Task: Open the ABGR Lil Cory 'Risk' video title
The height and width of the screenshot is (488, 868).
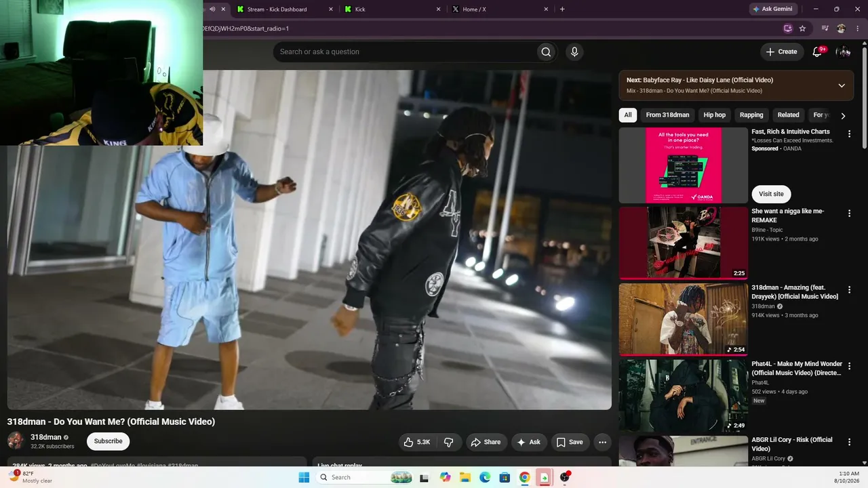Action: [792, 444]
